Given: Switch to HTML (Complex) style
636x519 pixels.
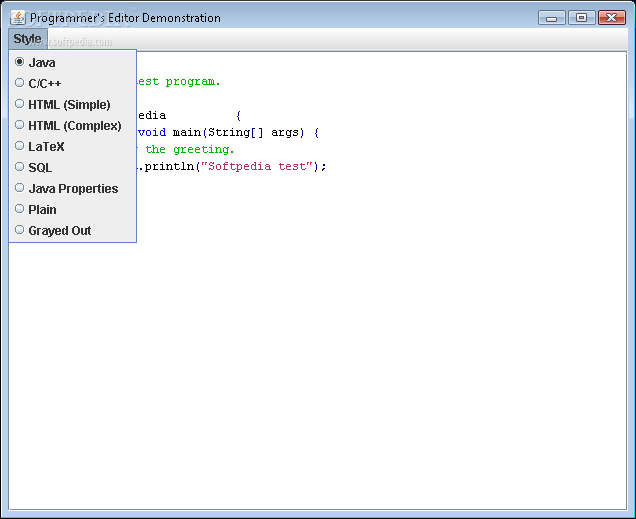Looking at the screenshot, I should coord(73,126).
